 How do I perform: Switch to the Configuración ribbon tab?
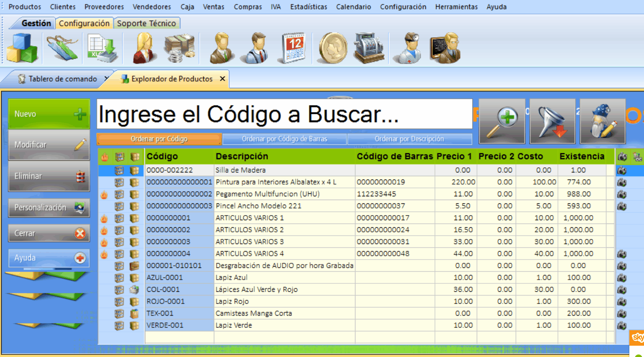click(x=84, y=23)
